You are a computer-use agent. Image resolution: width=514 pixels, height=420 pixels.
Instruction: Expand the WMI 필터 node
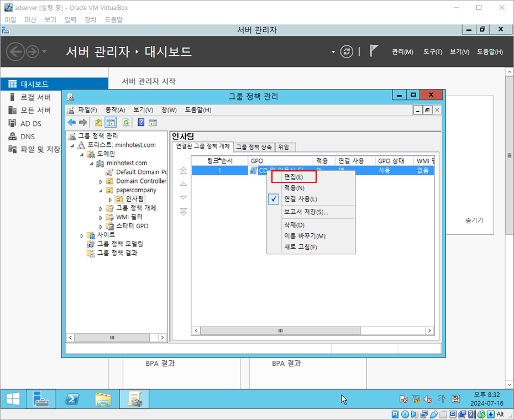coord(101,217)
